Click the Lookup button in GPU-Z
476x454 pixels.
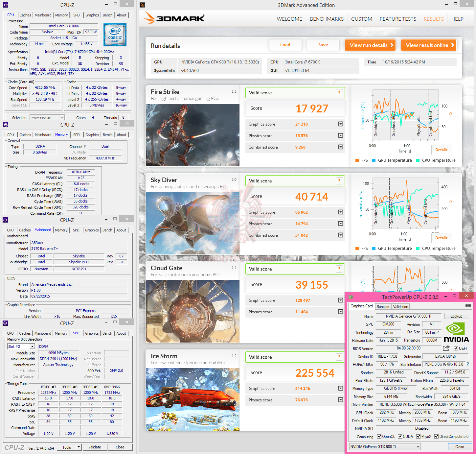tap(456, 316)
